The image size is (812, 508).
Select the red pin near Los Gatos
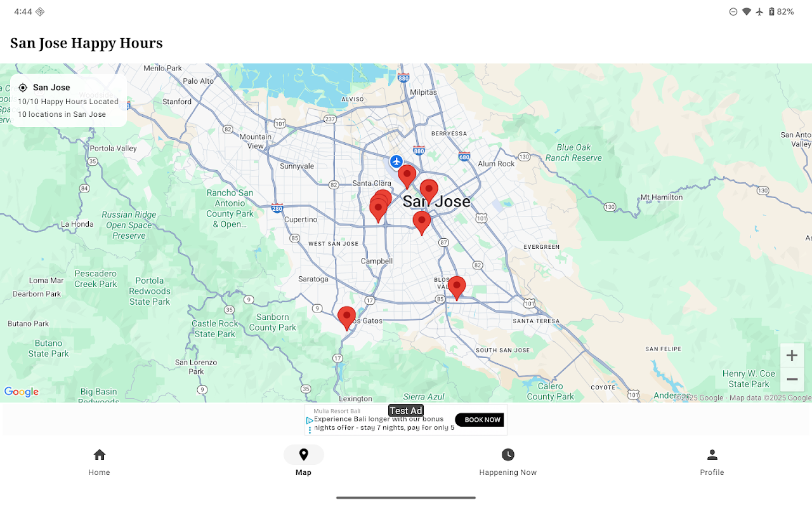click(x=346, y=317)
